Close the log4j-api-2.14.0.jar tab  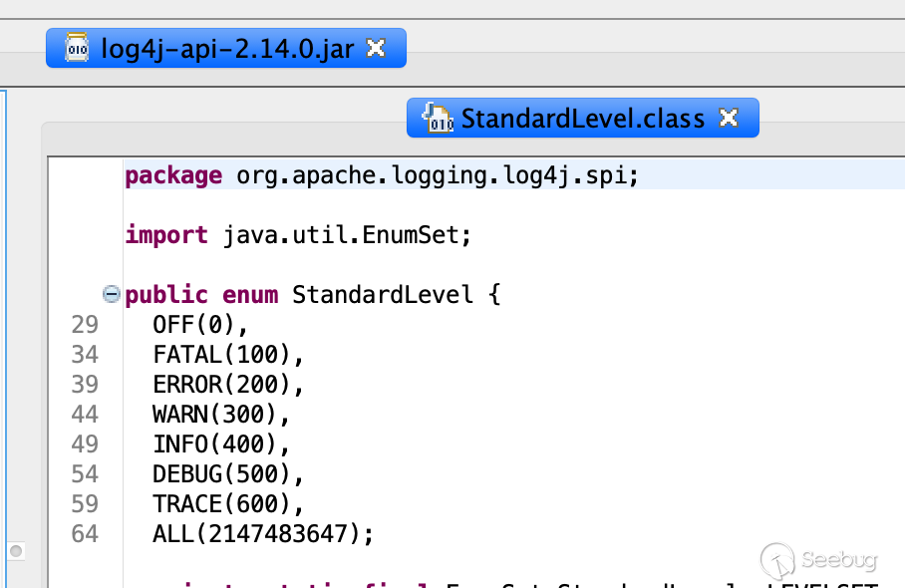point(376,48)
